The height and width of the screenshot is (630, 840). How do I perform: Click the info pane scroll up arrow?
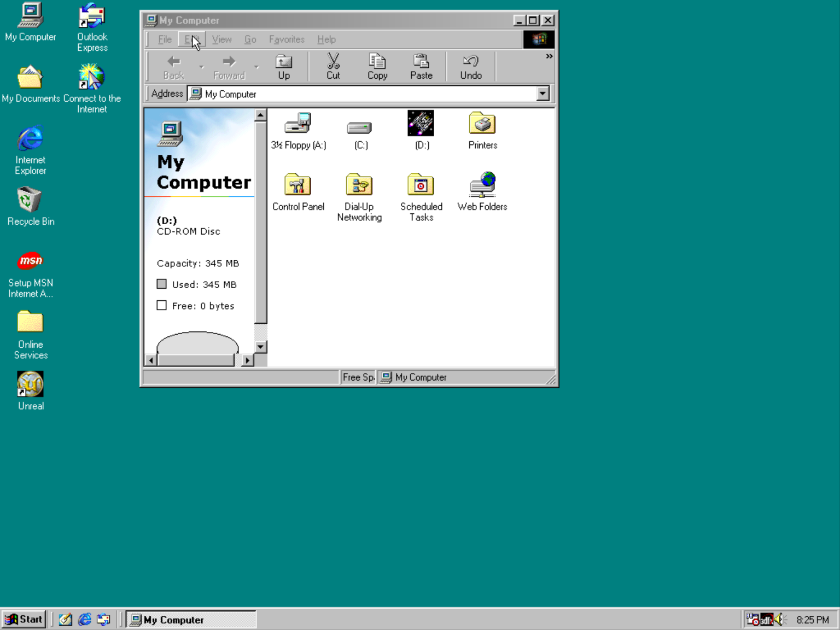click(260, 115)
